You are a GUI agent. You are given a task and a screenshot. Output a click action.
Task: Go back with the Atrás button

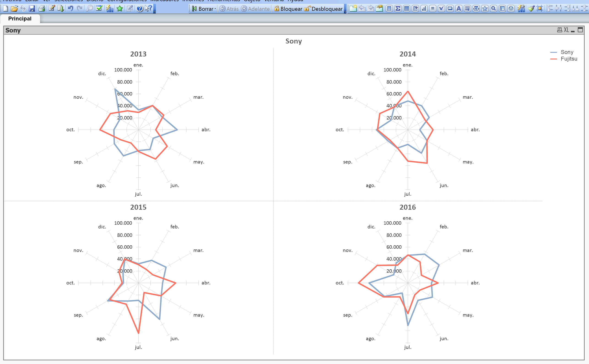229,9
